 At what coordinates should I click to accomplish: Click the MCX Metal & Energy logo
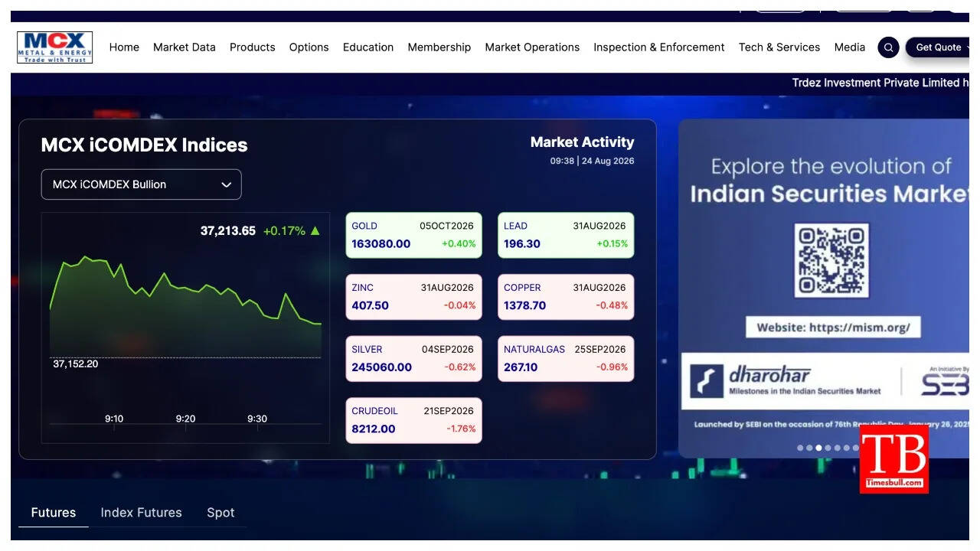(54, 47)
